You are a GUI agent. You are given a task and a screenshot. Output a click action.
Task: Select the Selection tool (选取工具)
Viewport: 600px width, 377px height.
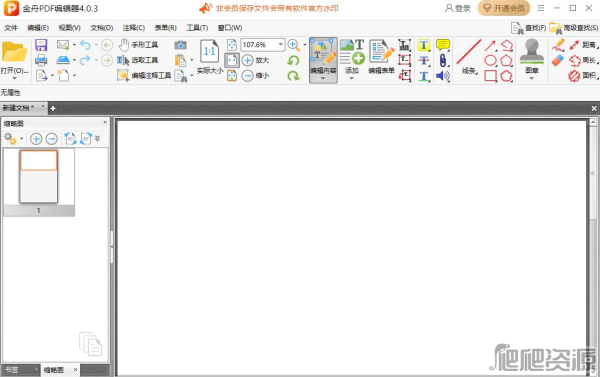[x=137, y=60]
